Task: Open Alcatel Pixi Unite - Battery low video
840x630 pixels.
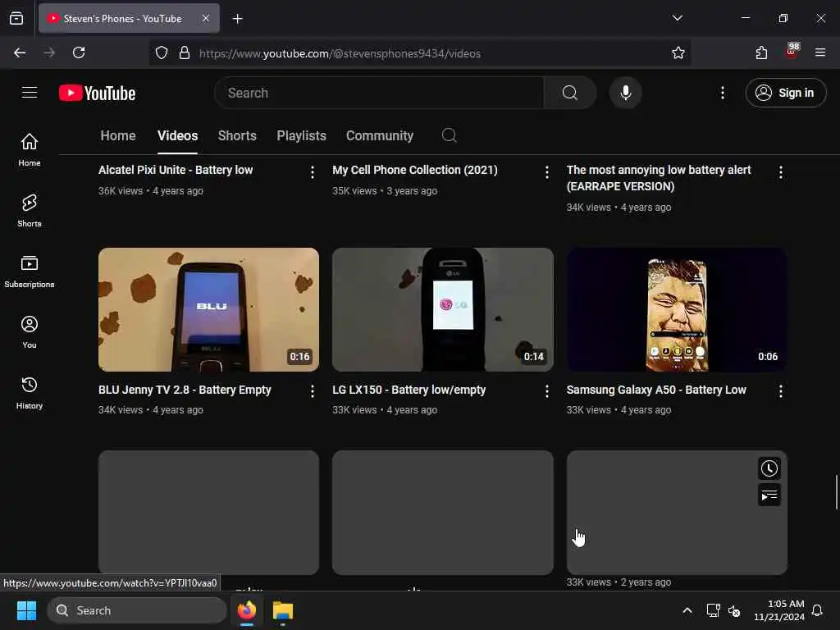Action: click(x=176, y=170)
